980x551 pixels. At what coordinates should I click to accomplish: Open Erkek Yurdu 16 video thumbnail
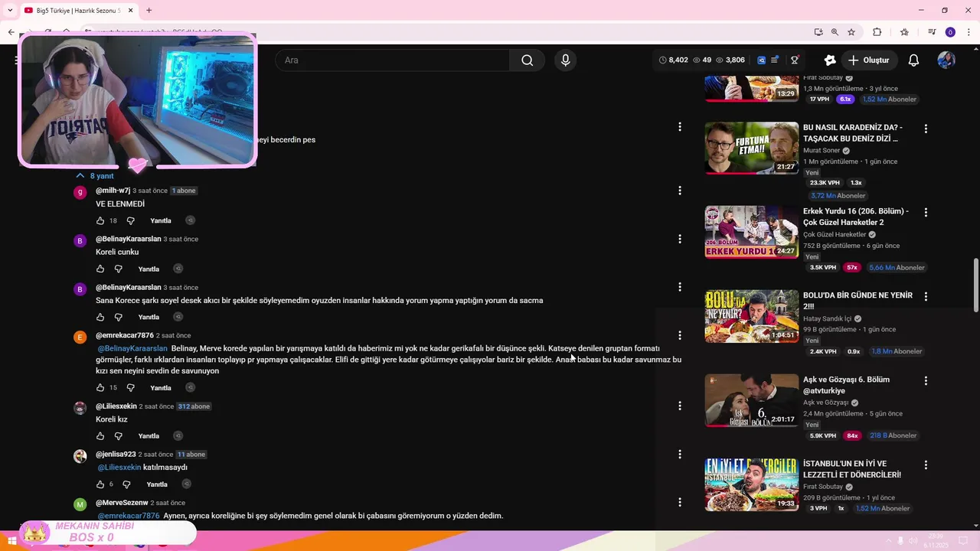click(x=751, y=232)
